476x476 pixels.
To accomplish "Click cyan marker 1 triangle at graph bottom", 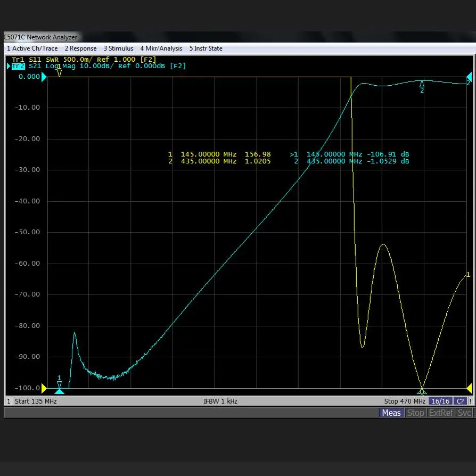I will point(59,391).
